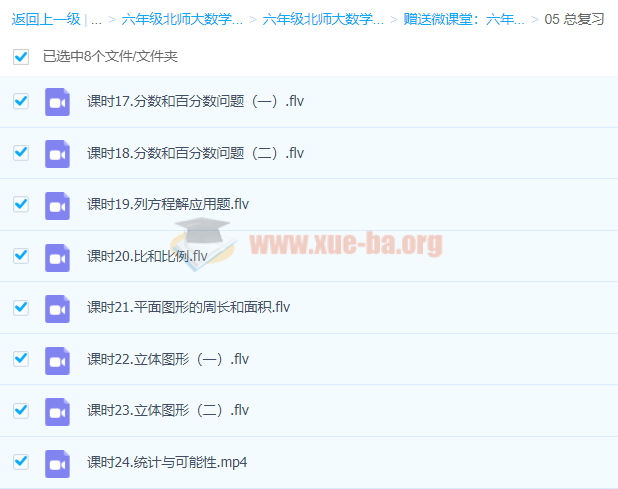Open the breadcrumb ellipsis to show hidden path

point(96,19)
